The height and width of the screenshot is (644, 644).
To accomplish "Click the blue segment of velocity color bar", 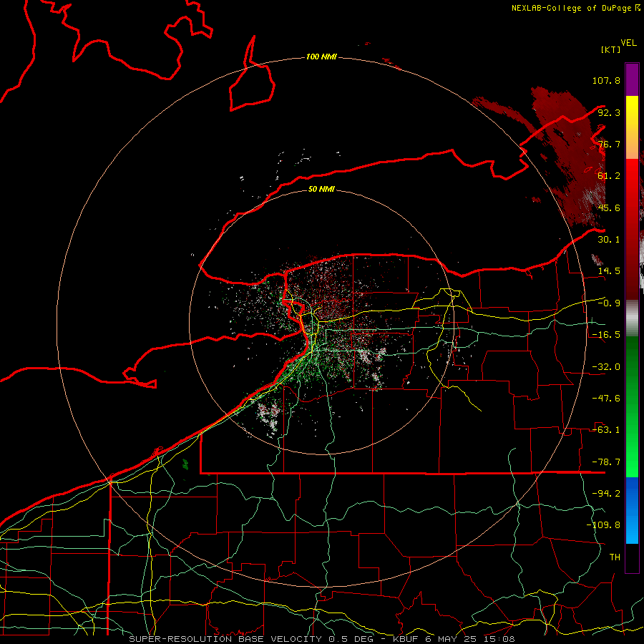I will point(632,510).
